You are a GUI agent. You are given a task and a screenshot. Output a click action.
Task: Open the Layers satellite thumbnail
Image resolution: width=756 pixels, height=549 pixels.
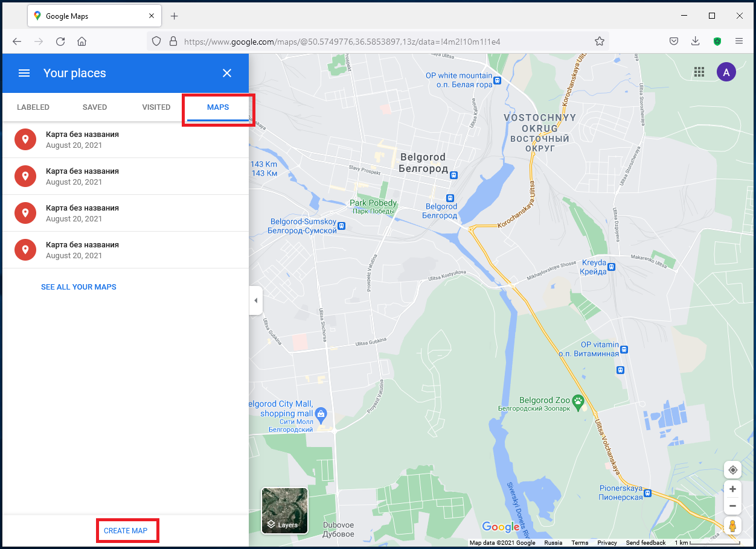click(284, 510)
